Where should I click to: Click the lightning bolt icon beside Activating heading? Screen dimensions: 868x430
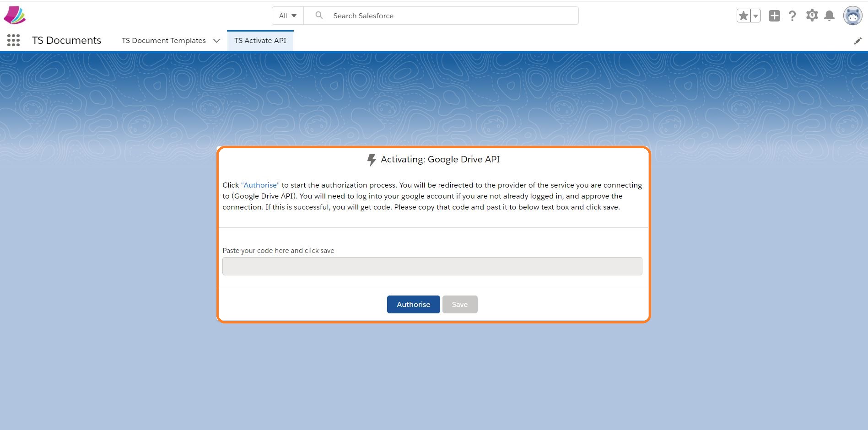[x=372, y=160]
